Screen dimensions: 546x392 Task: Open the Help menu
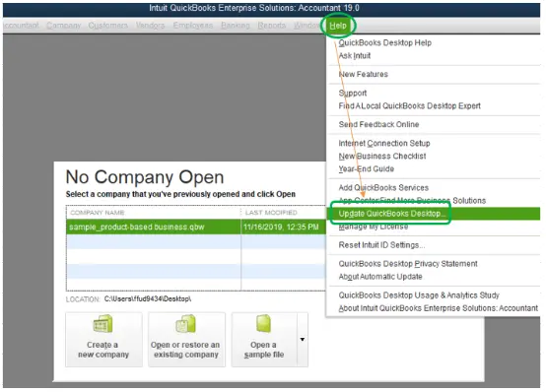point(338,26)
